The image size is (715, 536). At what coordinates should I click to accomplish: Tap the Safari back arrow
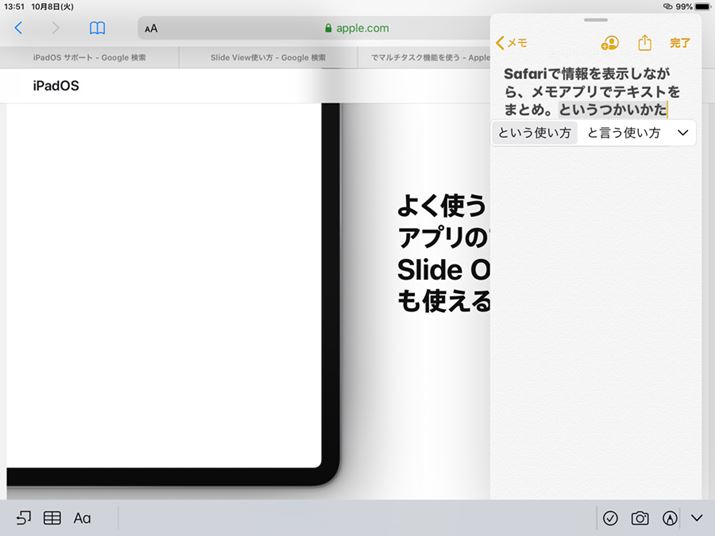tap(18, 28)
